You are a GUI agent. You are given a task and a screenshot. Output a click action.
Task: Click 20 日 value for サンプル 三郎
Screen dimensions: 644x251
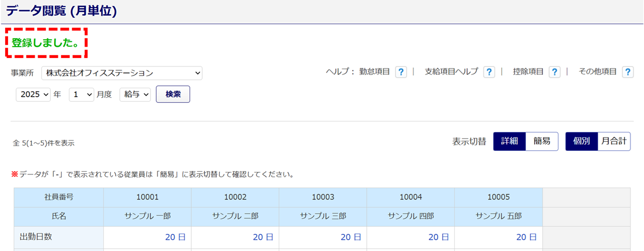[351, 237]
